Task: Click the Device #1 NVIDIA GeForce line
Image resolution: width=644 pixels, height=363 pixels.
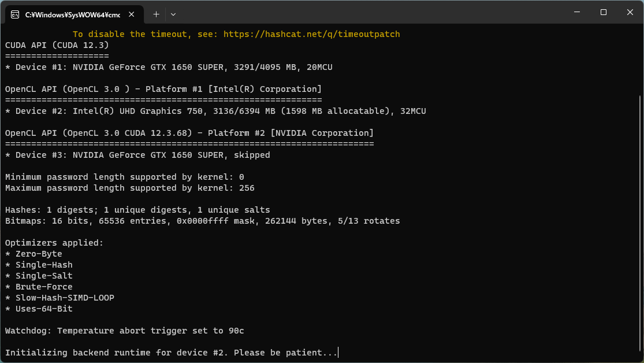Action: [x=169, y=67]
